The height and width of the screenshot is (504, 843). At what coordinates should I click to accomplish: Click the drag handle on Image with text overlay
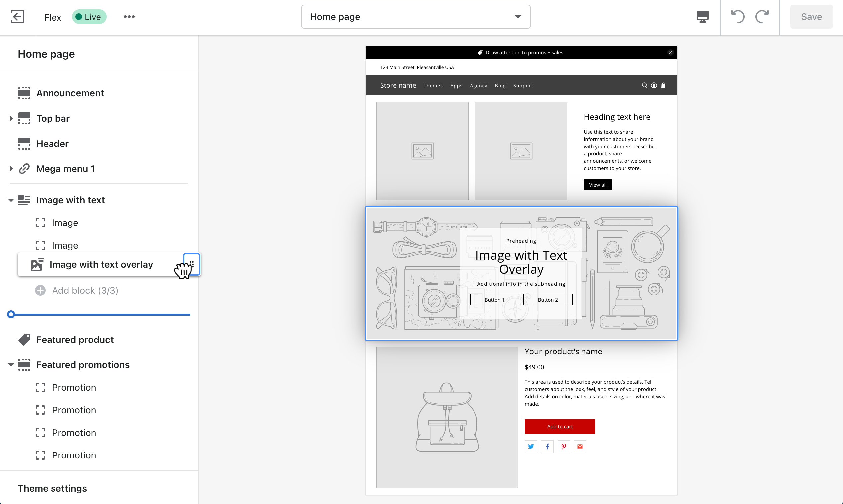tap(191, 264)
